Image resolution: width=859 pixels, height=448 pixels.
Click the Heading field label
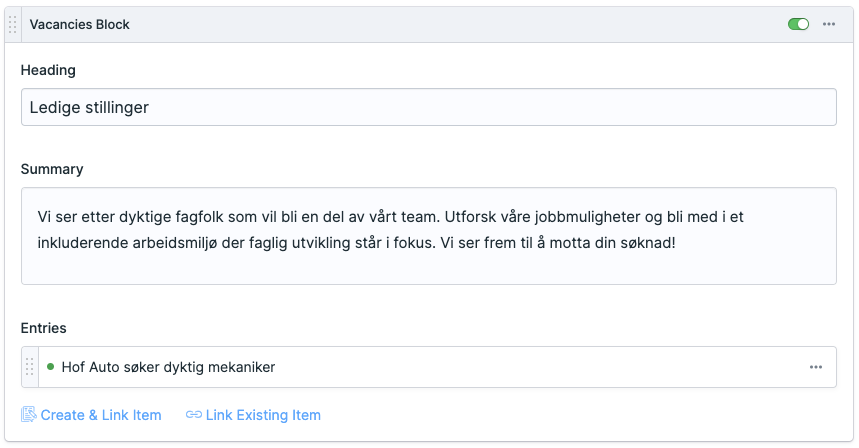(48, 70)
